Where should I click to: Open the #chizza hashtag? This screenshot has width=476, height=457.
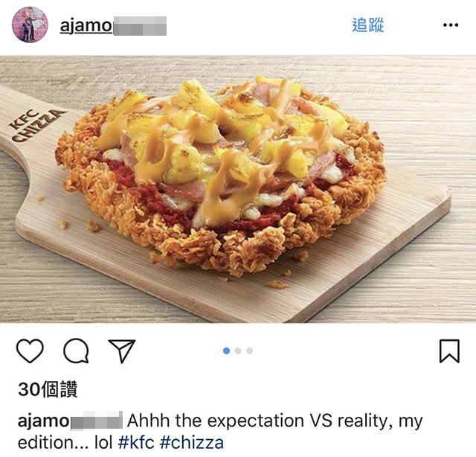click(x=192, y=442)
